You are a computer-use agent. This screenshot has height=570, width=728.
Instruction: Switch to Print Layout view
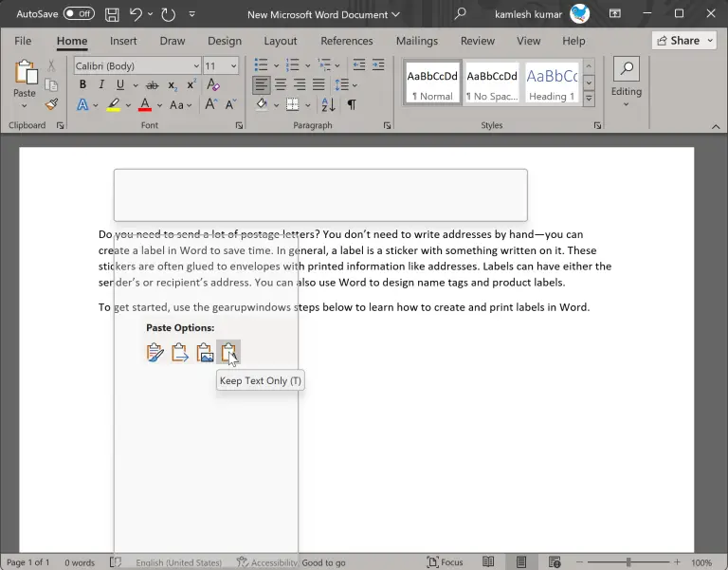click(x=521, y=561)
